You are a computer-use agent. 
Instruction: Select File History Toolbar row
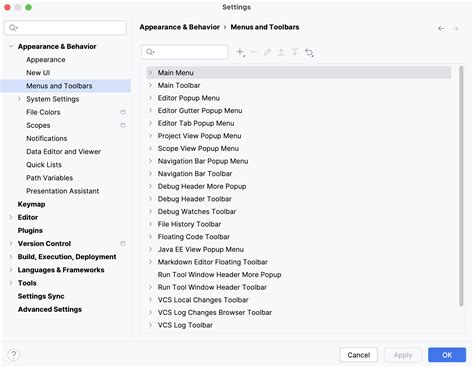(298, 224)
